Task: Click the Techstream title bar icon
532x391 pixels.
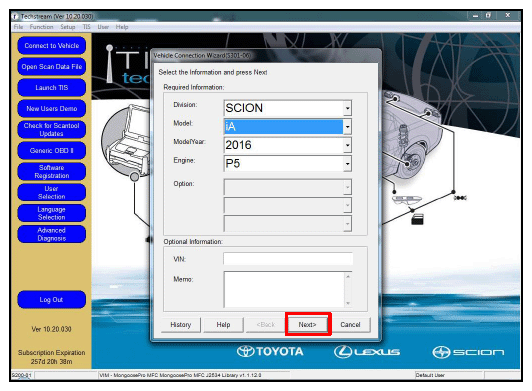Action: click(x=15, y=16)
